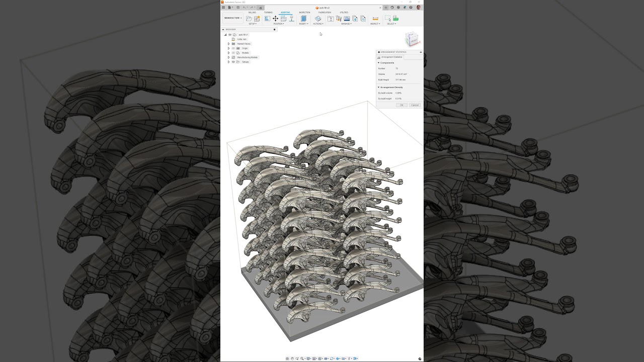Click the Place Parts on Platform icon
644x362 pixels.
pyautogui.click(x=291, y=19)
